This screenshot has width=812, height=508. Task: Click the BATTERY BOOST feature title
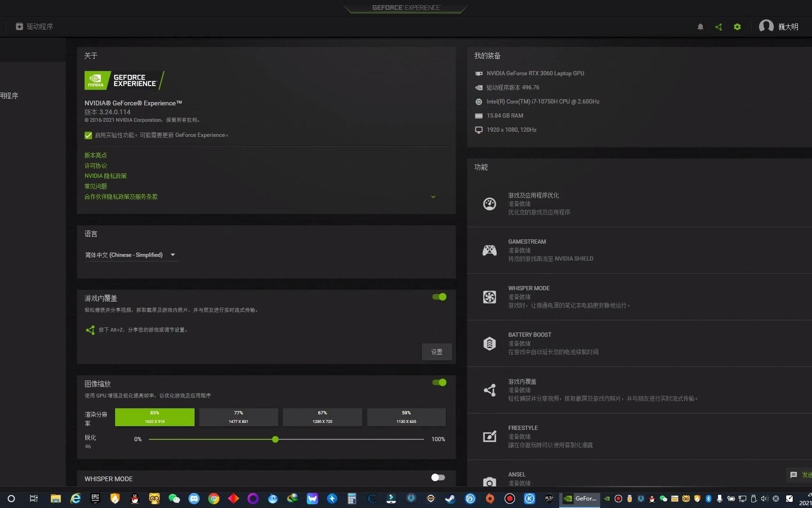point(530,335)
